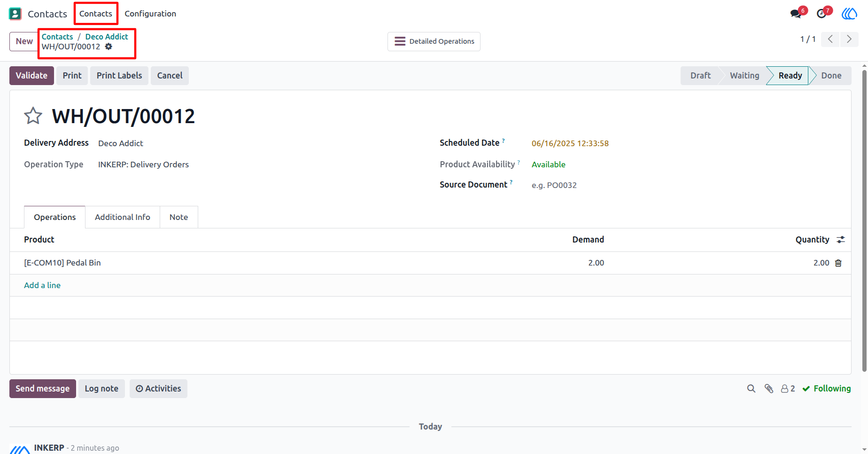Image resolution: width=868 pixels, height=454 pixels.
Task: Open the Contacts top menu
Action: click(x=96, y=14)
